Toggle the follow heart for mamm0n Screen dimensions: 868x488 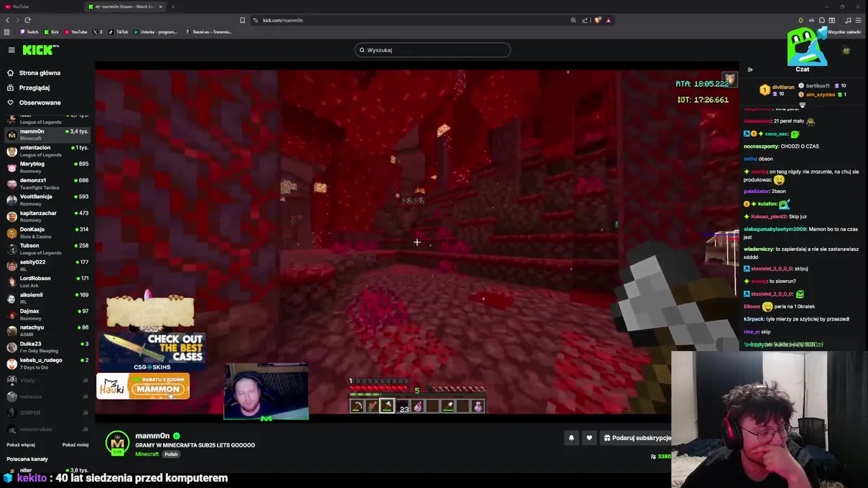(589, 438)
